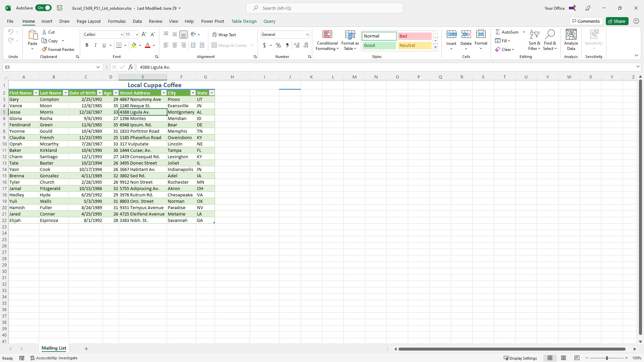Toggle italic formatting
644x362 pixels.
coord(96,45)
